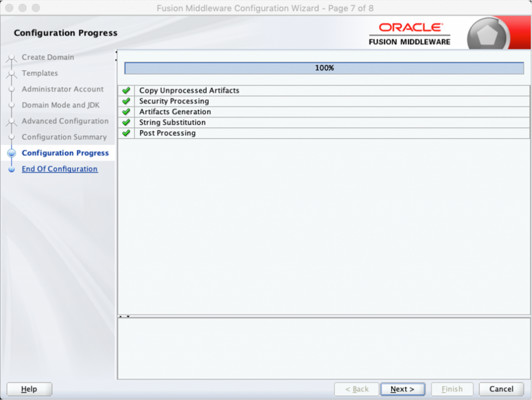Click the Create Domain step node icon
Screen dimensions: 532x400
click(11, 58)
